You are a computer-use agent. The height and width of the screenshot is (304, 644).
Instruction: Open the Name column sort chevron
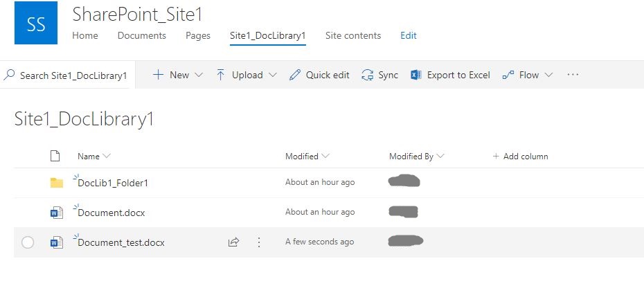(107, 156)
